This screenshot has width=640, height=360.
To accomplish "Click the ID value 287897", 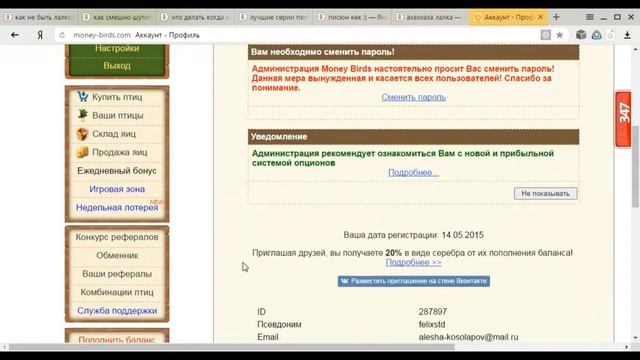I will click(x=433, y=311).
